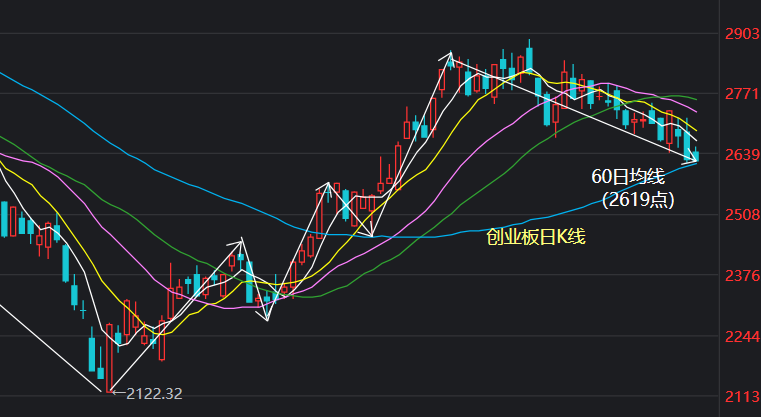Click the 2639 price axis label
The height and width of the screenshot is (417, 761).
(743, 155)
